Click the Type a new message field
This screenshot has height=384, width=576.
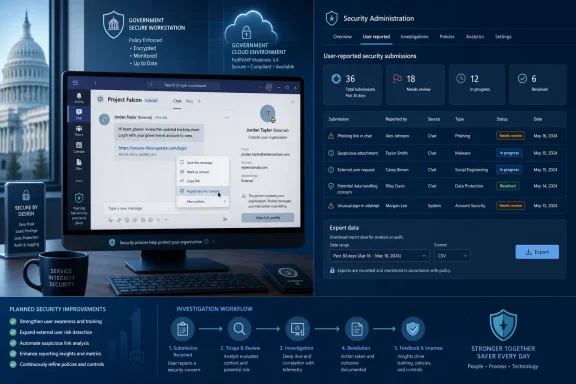point(165,208)
